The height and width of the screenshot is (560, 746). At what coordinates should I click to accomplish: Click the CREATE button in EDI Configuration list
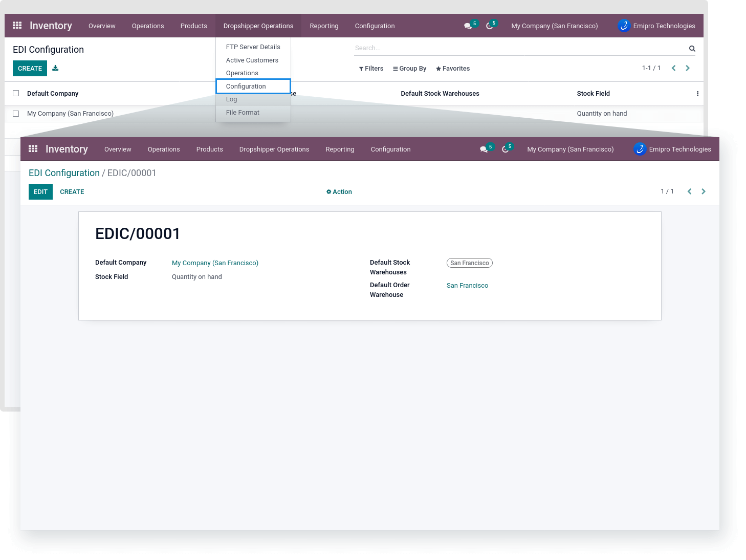(x=30, y=69)
